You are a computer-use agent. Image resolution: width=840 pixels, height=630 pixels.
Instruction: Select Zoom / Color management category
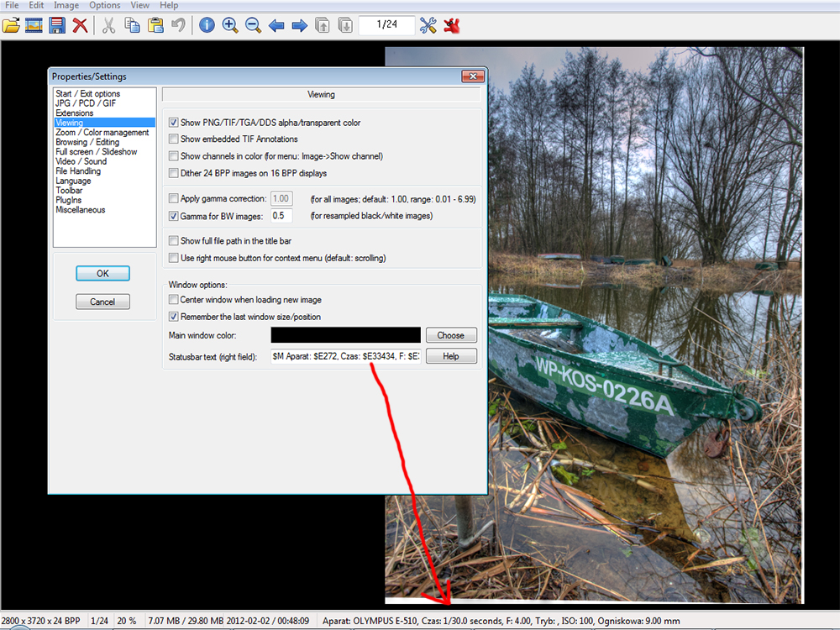[102, 133]
